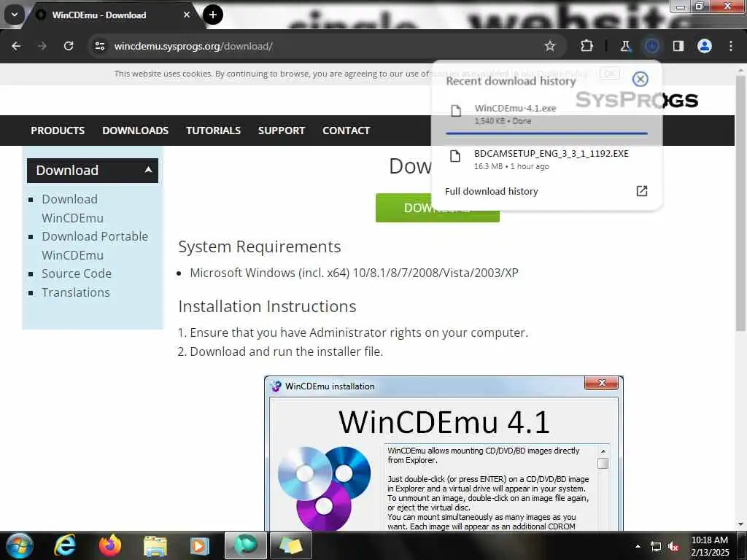747x560 pixels.
Task: Open site information icon in address bar
Action: point(99,46)
